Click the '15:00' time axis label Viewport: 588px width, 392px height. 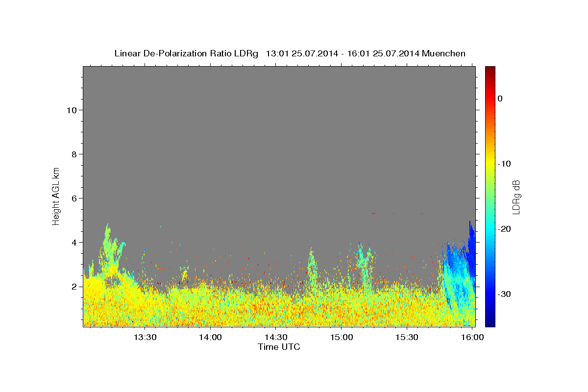pos(342,337)
